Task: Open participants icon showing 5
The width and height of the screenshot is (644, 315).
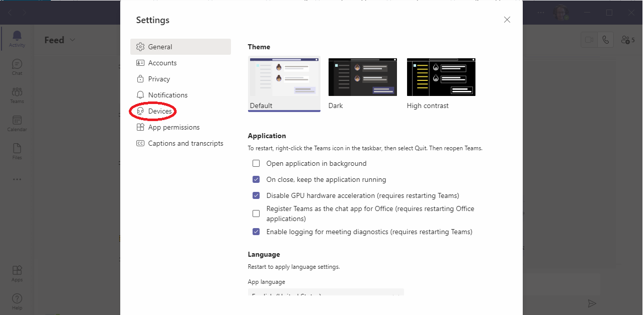Action: (627, 40)
